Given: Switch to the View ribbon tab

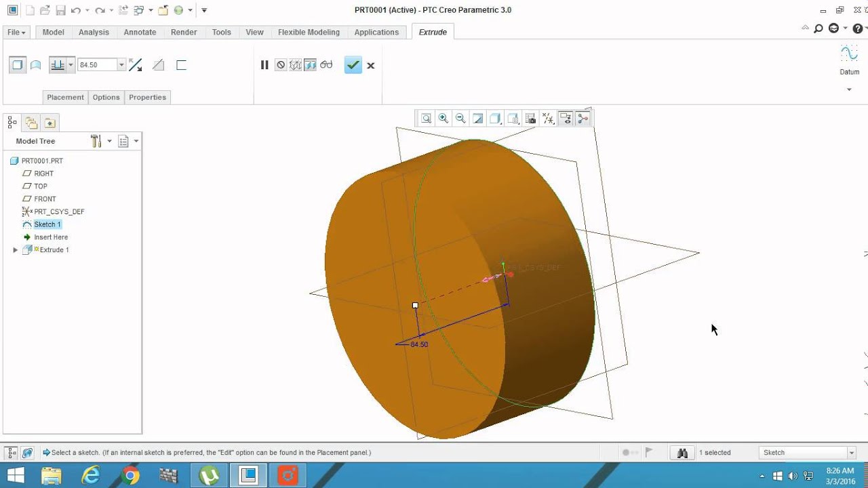Looking at the screenshot, I should point(255,32).
